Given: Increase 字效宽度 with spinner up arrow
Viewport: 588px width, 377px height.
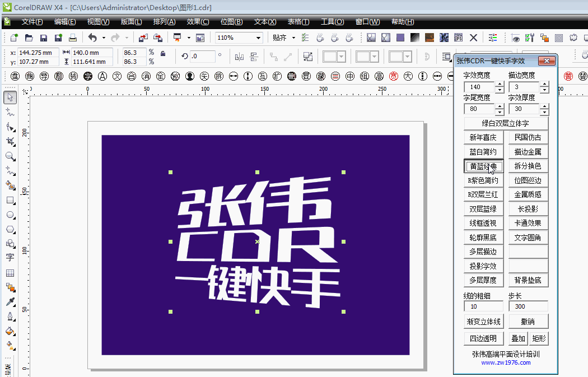Looking at the screenshot, I should click(x=500, y=85).
